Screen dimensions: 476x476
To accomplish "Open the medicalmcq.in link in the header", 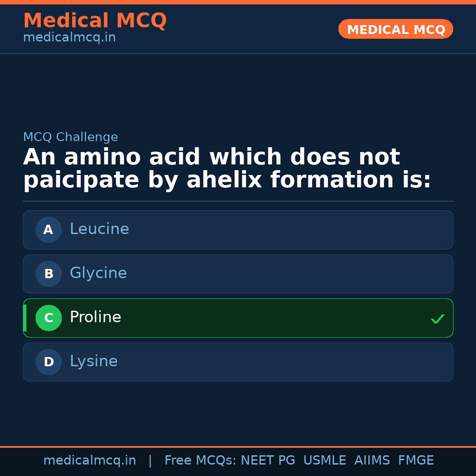I will (69, 38).
